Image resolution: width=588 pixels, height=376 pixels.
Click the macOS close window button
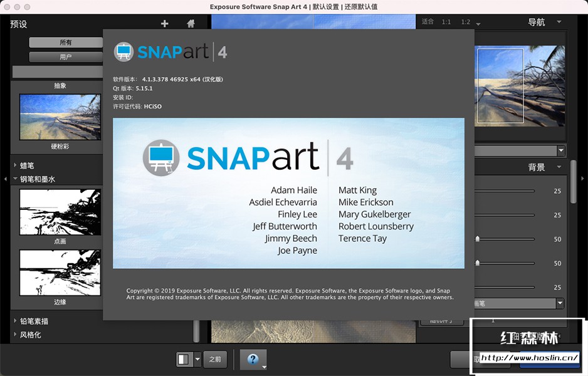click(x=7, y=7)
